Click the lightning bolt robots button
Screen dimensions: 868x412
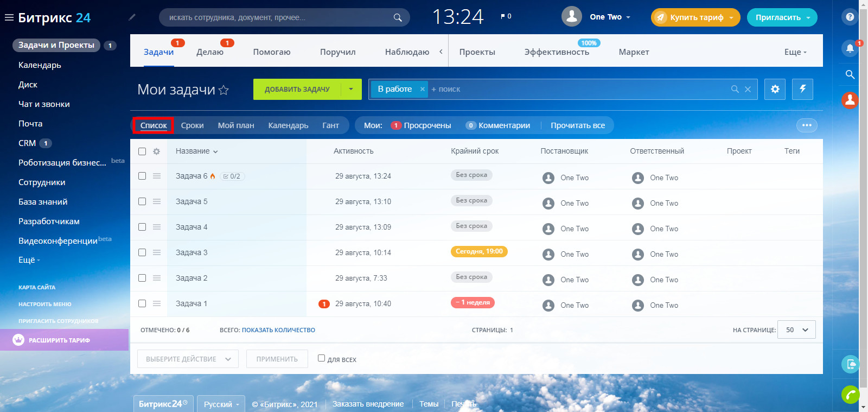pos(802,89)
